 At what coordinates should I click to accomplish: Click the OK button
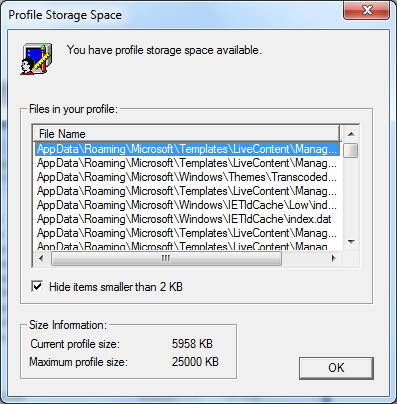[336, 368]
